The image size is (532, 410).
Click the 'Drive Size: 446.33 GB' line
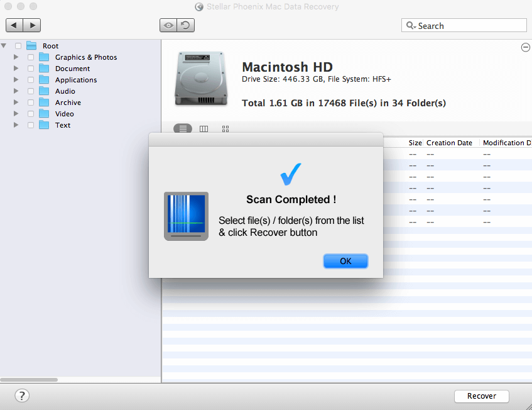point(316,79)
